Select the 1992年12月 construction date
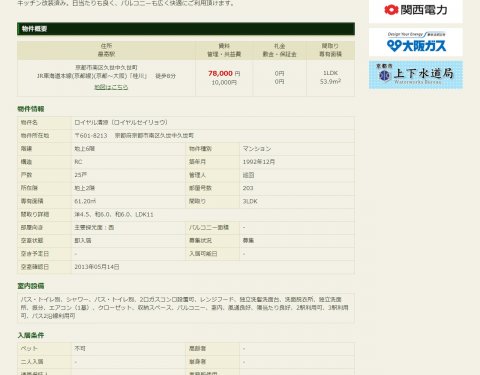Image resolution: width=480 pixels, height=375 pixels. click(x=259, y=162)
